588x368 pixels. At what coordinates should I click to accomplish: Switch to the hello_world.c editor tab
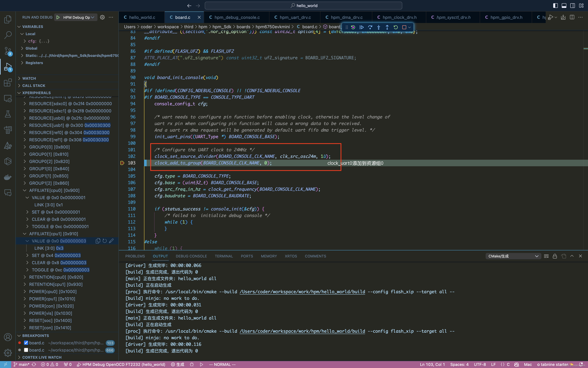pos(142,17)
